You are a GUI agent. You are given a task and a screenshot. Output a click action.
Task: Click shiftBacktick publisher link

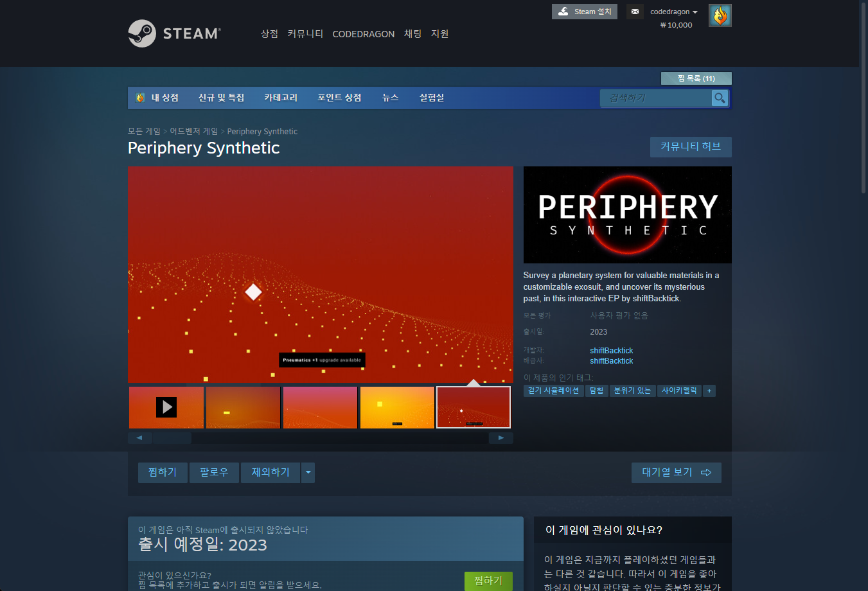click(x=612, y=361)
